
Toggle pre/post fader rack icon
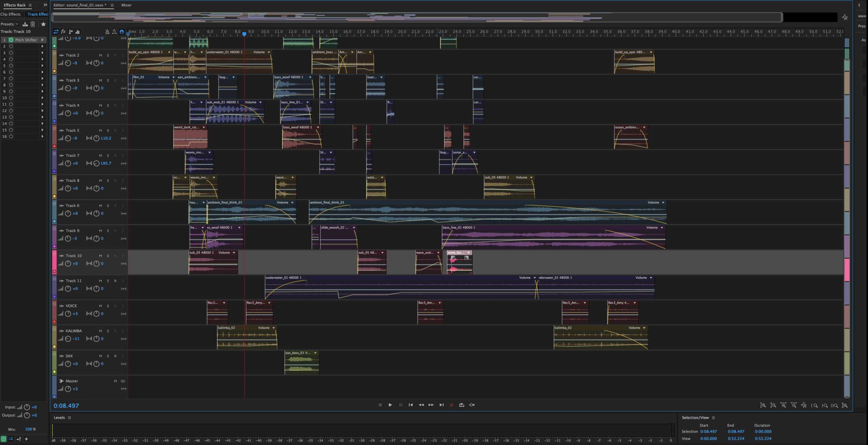pyautogui.click(x=18, y=439)
